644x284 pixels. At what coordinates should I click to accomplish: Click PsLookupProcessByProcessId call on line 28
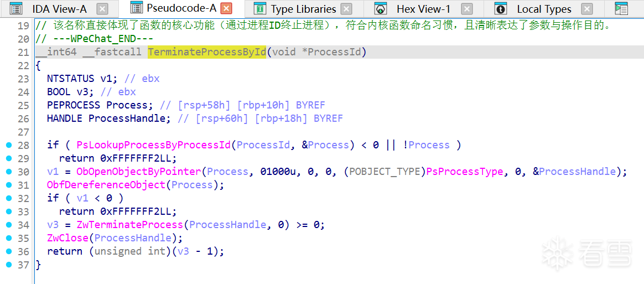(x=154, y=145)
